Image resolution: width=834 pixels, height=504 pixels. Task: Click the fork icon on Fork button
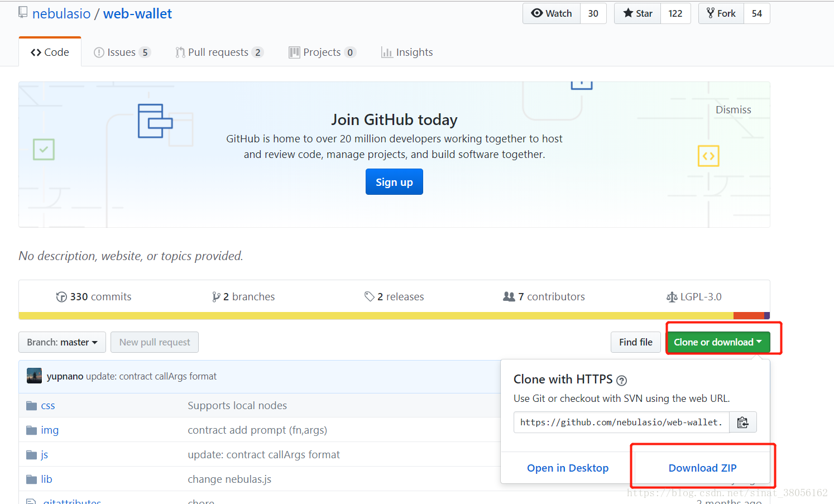pos(711,13)
